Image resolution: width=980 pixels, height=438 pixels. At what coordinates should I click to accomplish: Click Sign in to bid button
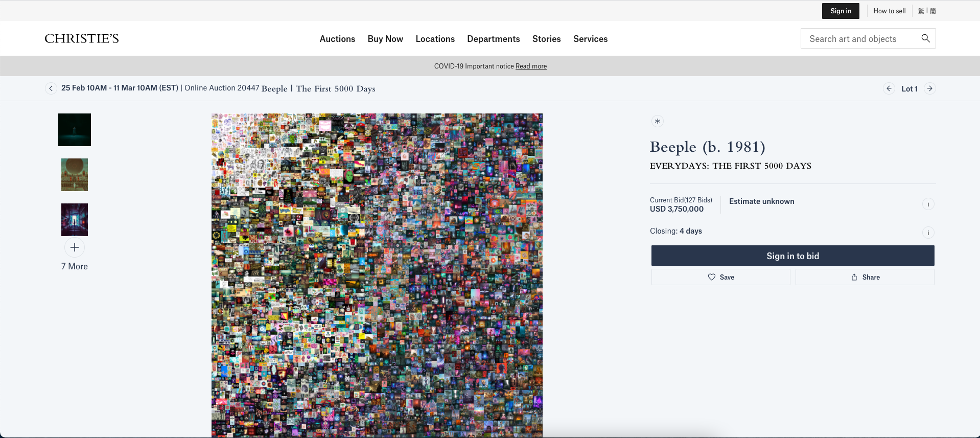pyautogui.click(x=792, y=256)
